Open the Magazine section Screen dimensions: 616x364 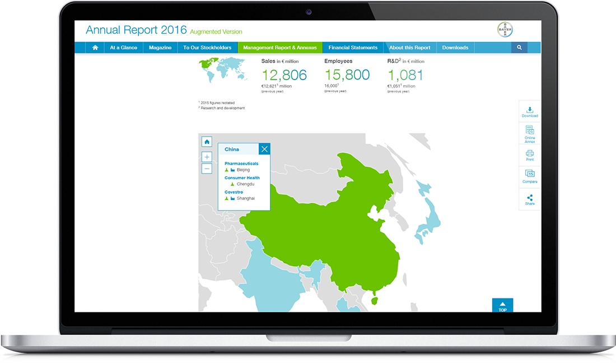click(x=160, y=48)
